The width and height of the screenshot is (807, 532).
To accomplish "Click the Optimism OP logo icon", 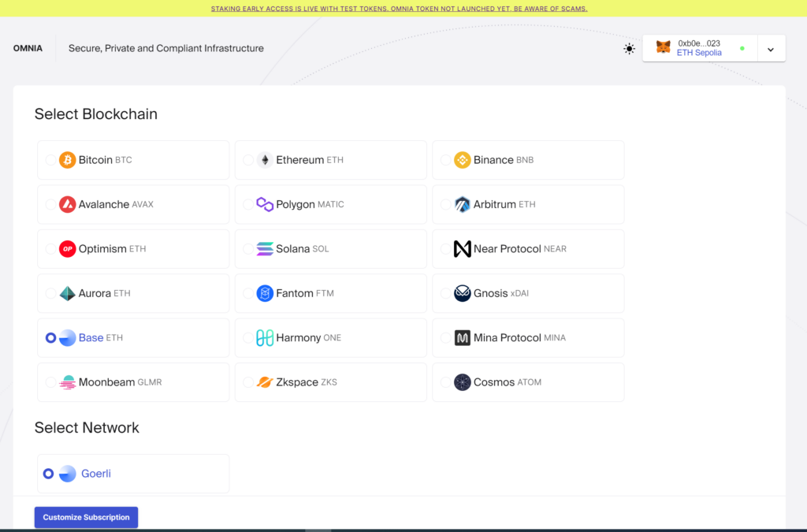I will click(68, 249).
